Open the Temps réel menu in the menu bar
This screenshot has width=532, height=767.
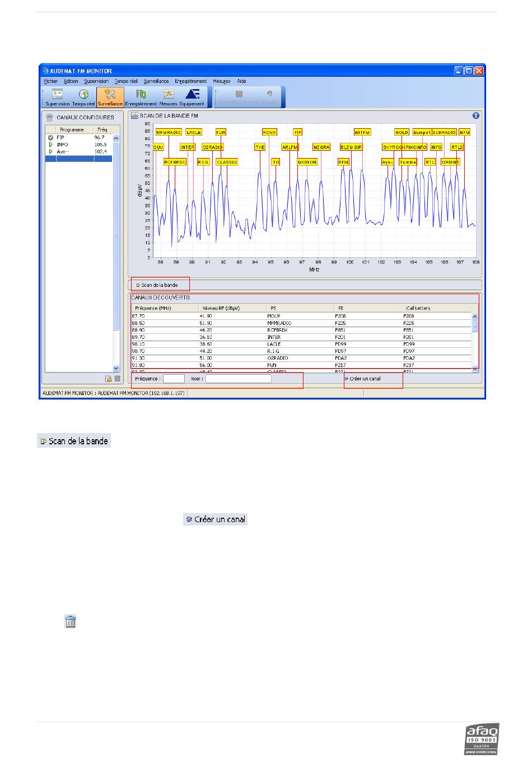coord(126,81)
